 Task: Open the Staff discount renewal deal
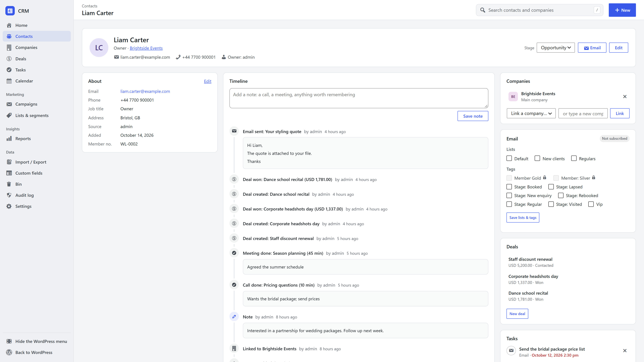(x=530, y=259)
